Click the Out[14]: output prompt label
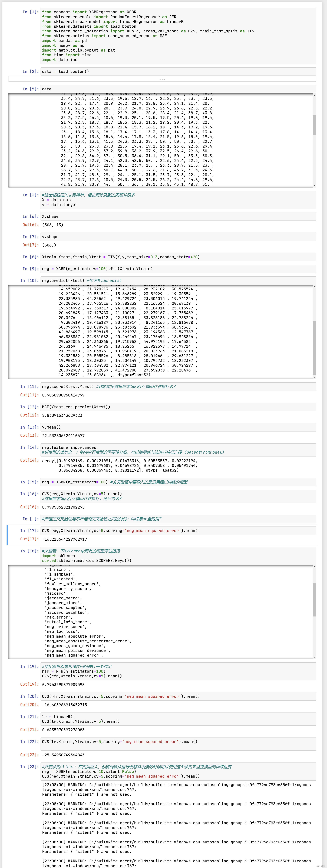 pos(29,461)
